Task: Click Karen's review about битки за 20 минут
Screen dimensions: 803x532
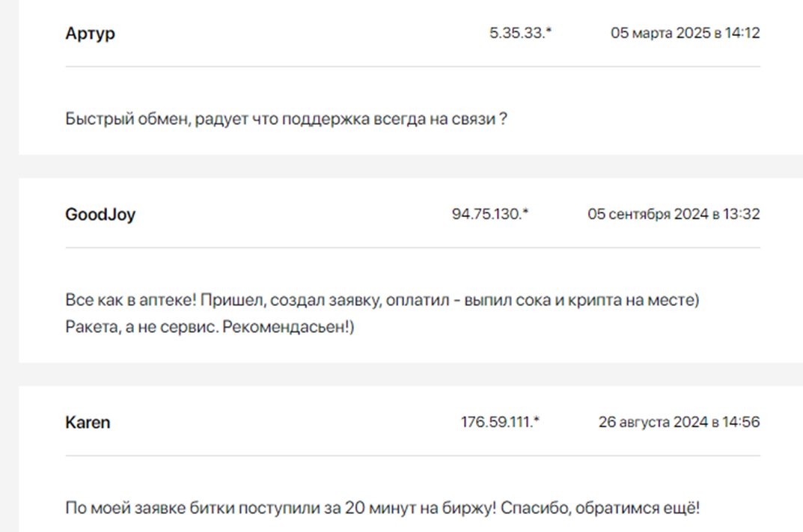Action: [382, 509]
